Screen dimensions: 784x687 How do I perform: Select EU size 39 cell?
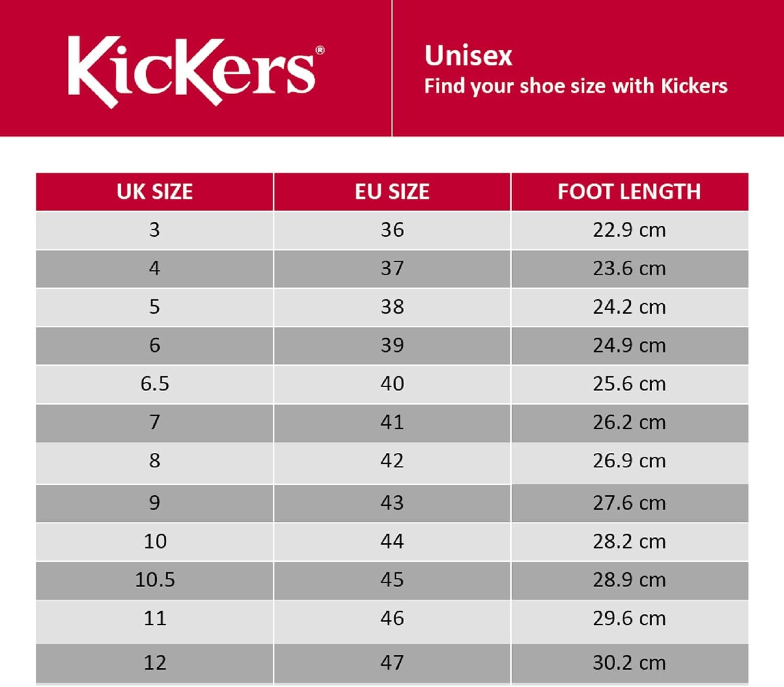(392, 346)
